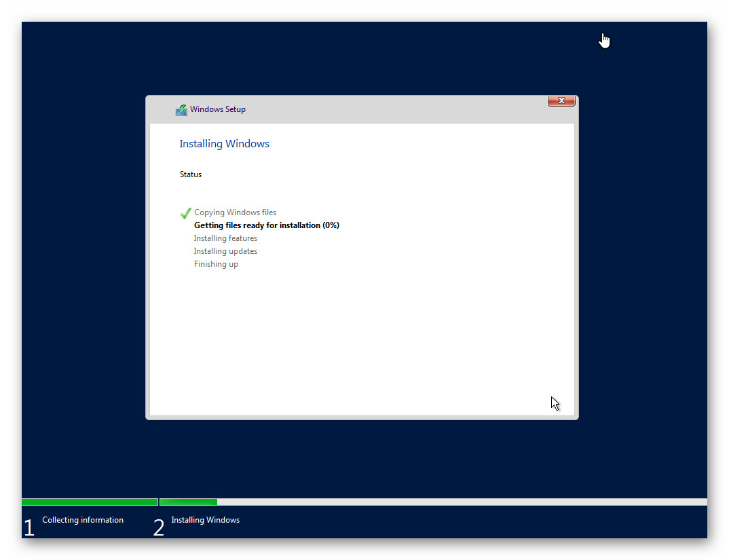Viewport: 729px width, 560px height.
Task: Click the Windows Setup title icon
Action: pos(181,110)
